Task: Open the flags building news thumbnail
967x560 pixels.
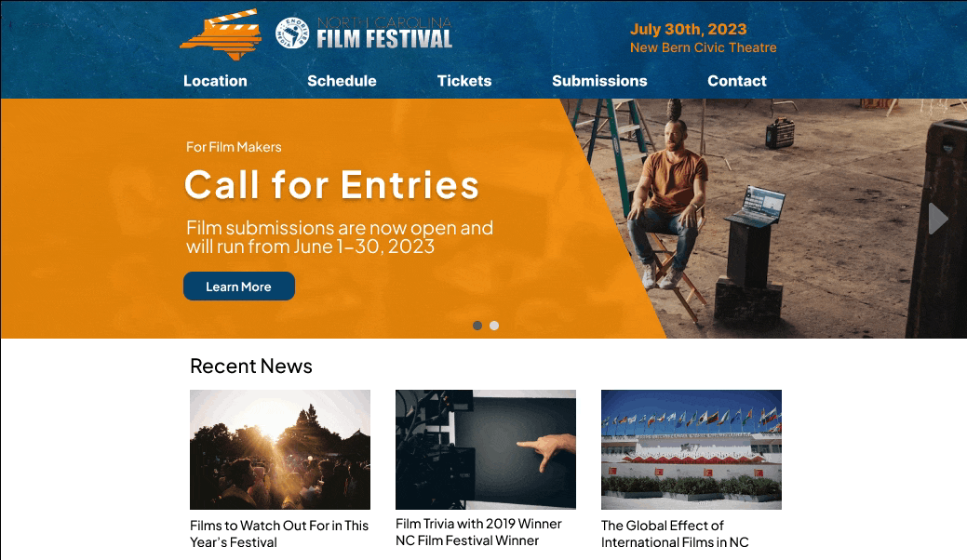Action: click(x=692, y=449)
